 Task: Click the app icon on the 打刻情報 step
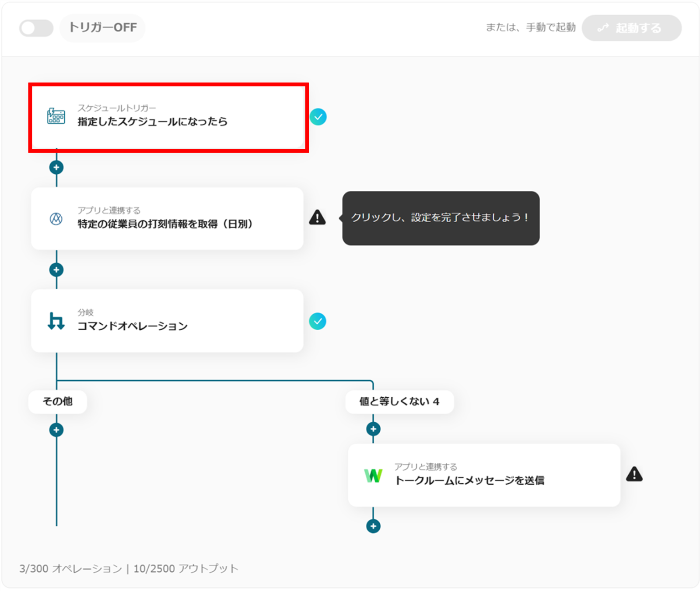[x=56, y=218]
